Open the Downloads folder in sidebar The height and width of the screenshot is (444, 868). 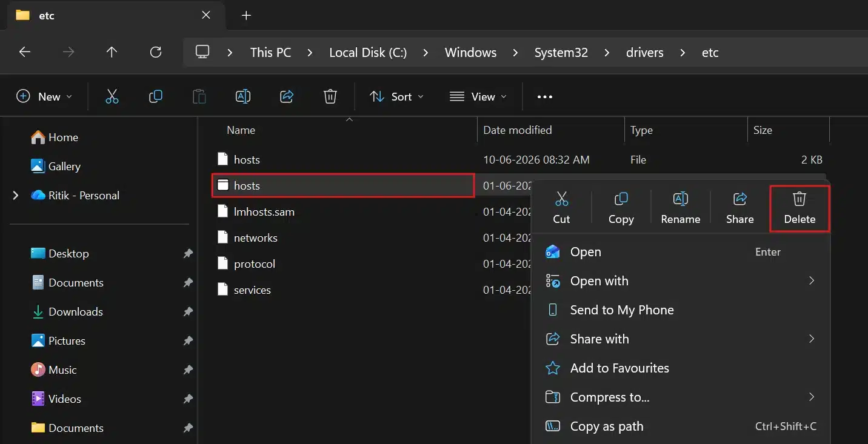click(x=68, y=312)
